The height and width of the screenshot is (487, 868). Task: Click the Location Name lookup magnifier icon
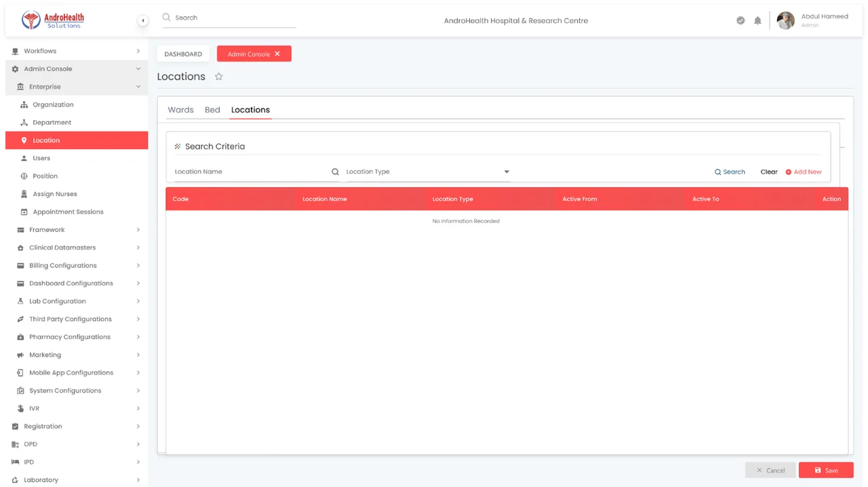point(335,172)
